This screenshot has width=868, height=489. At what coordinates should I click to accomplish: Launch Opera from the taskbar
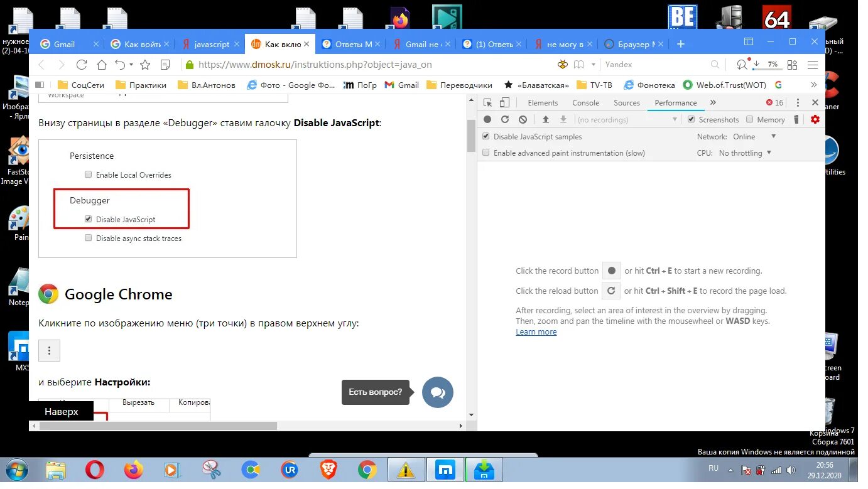95,470
